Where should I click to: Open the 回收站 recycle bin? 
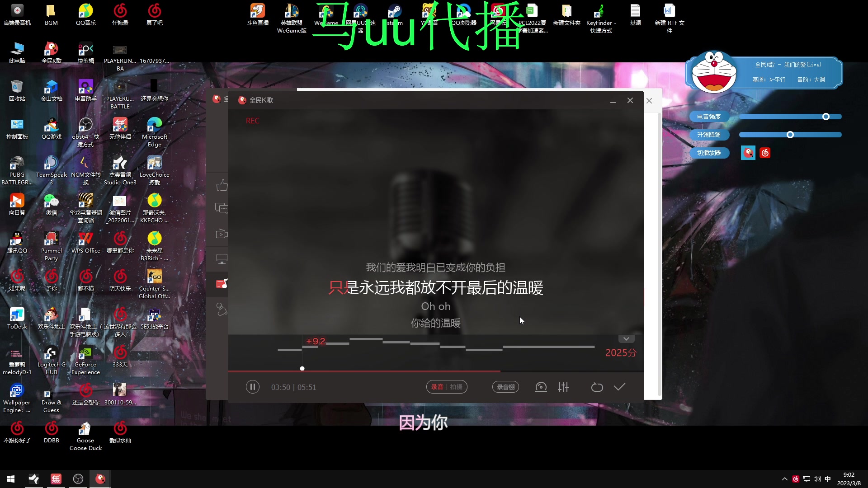tap(17, 91)
